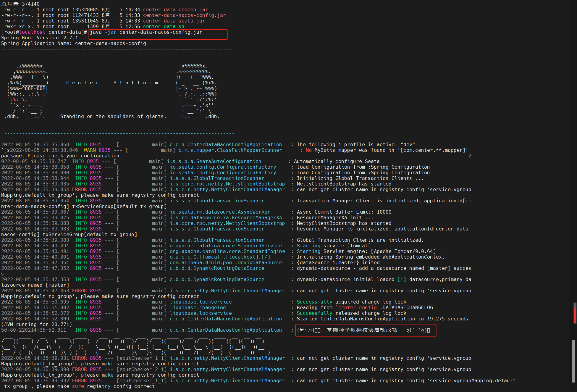Click 'ResourceManagerXA init ...' message
This screenshot has width=577, height=392.
point(335,218)
